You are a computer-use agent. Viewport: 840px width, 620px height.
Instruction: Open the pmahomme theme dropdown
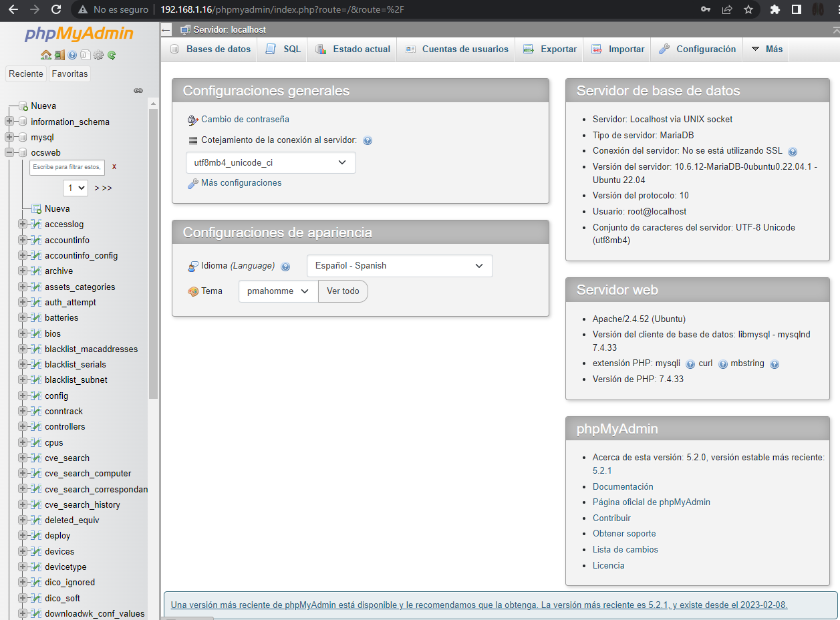click(279, 291)
